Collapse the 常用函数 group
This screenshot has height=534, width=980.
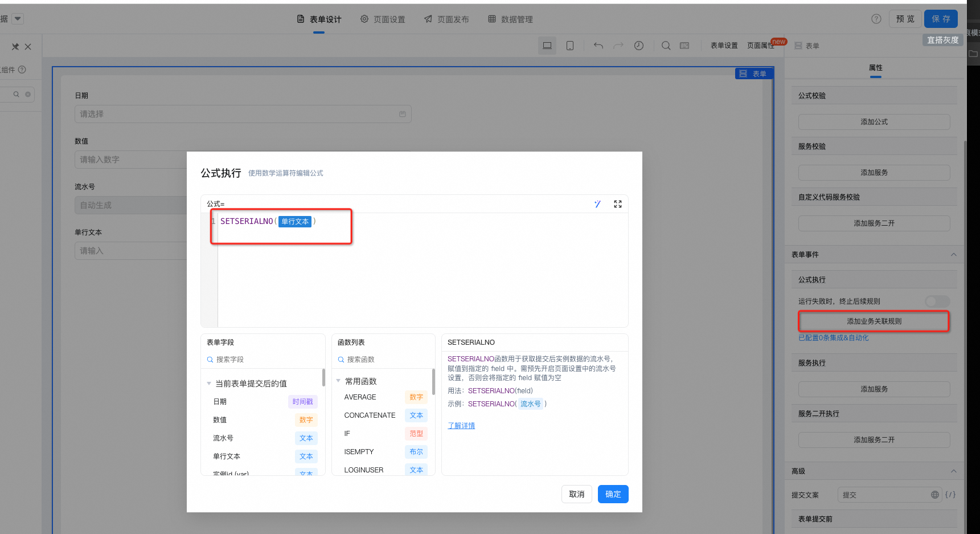click(x=338, y=381)
